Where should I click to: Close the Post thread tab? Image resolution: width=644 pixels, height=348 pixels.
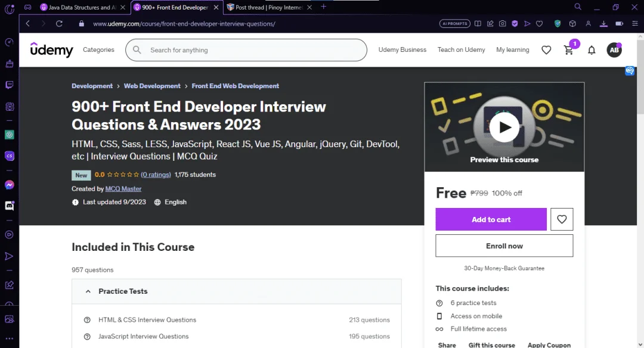coord(309,7)
